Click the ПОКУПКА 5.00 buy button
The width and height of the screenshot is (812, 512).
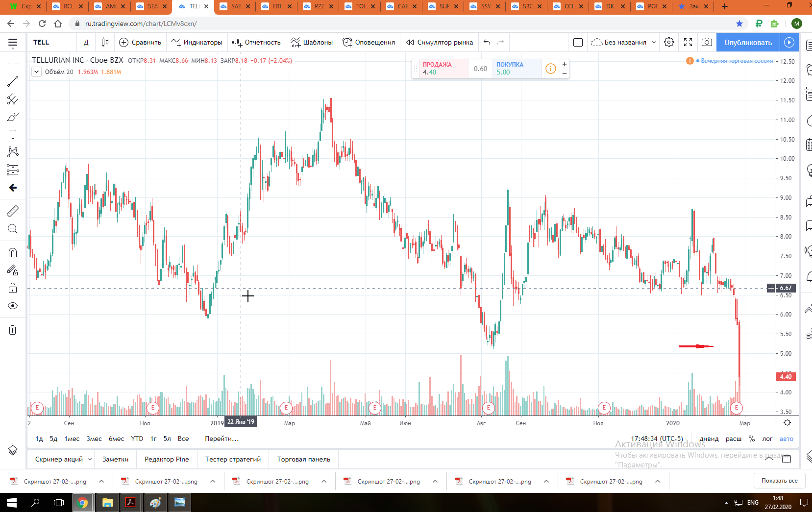coord(517,68)
